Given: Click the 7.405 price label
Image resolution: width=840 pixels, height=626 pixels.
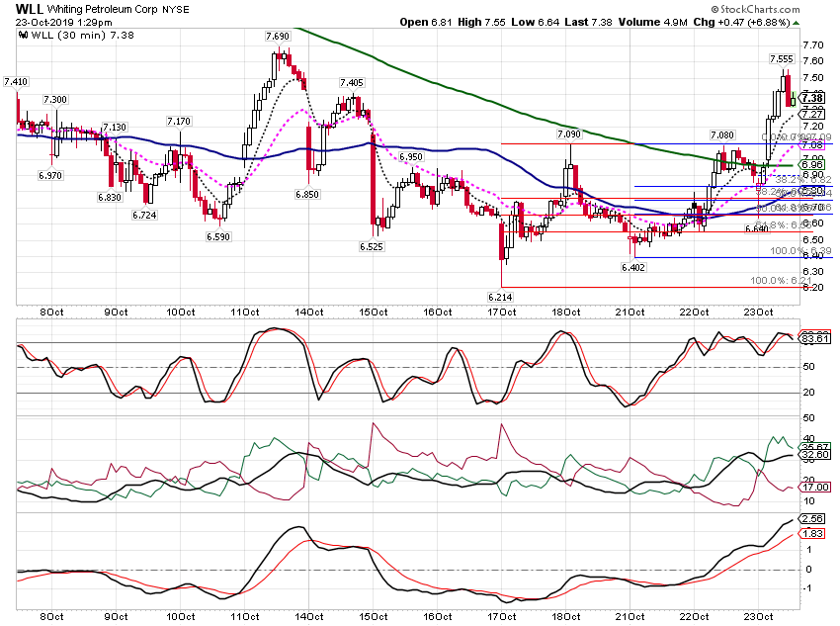Looking at the screenshot, I should pos(352,82).
